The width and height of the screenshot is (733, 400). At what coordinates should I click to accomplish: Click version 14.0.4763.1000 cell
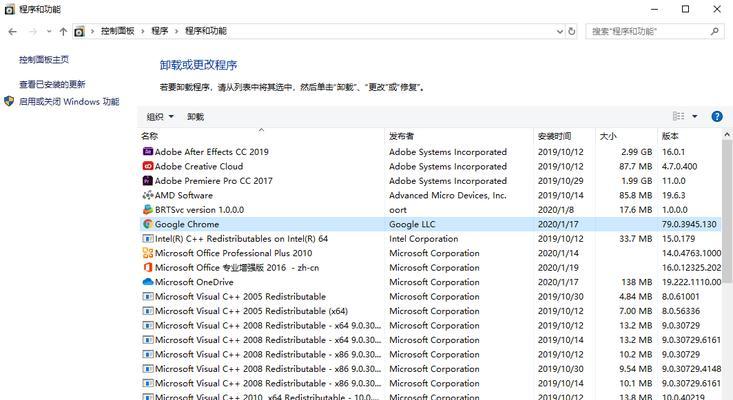[691, 253]
